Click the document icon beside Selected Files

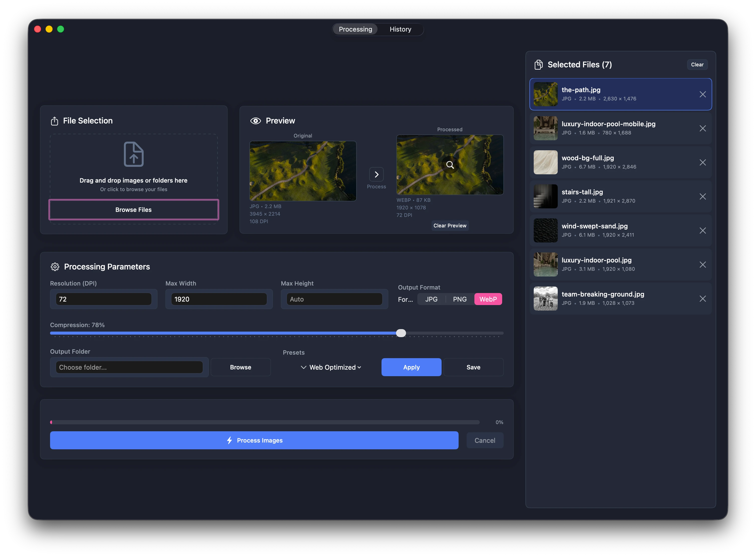(539, 64)
